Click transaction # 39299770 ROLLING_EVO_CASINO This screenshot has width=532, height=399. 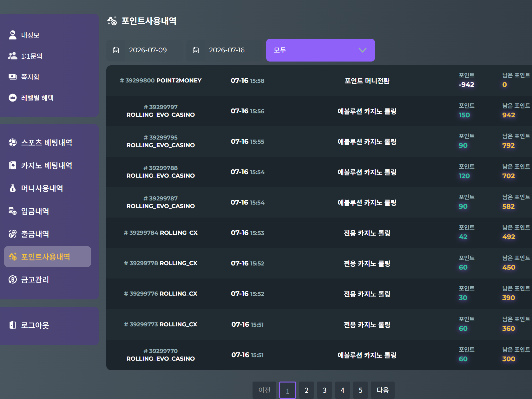161,355
